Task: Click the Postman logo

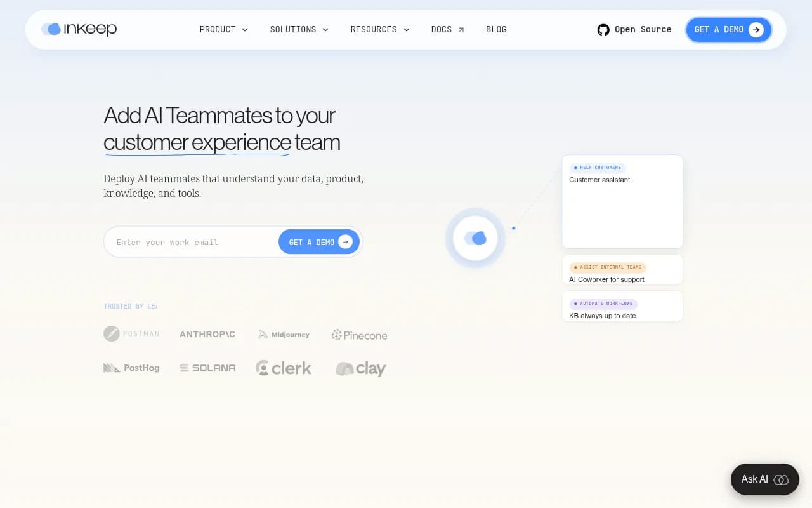Action: coord(131,334)
